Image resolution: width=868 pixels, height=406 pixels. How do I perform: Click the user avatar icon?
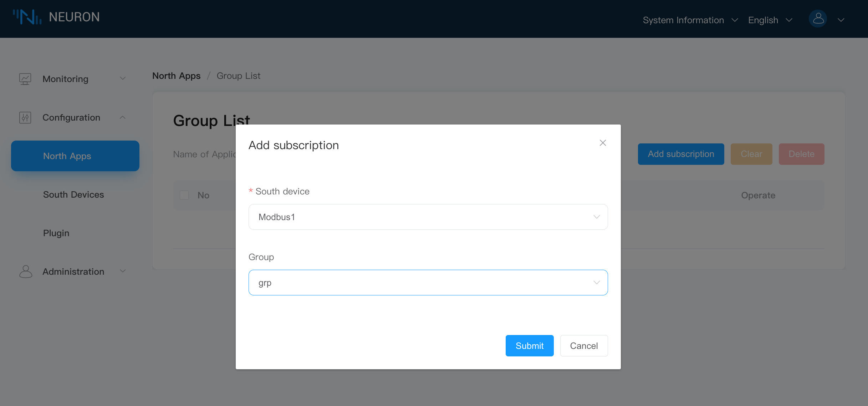point(818,19)
